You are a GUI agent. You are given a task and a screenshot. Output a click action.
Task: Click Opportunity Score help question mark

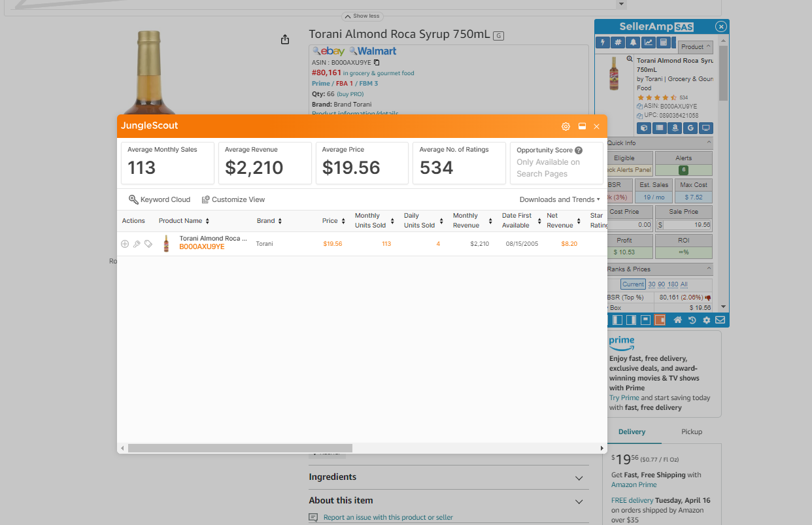[x=579, y=150]
